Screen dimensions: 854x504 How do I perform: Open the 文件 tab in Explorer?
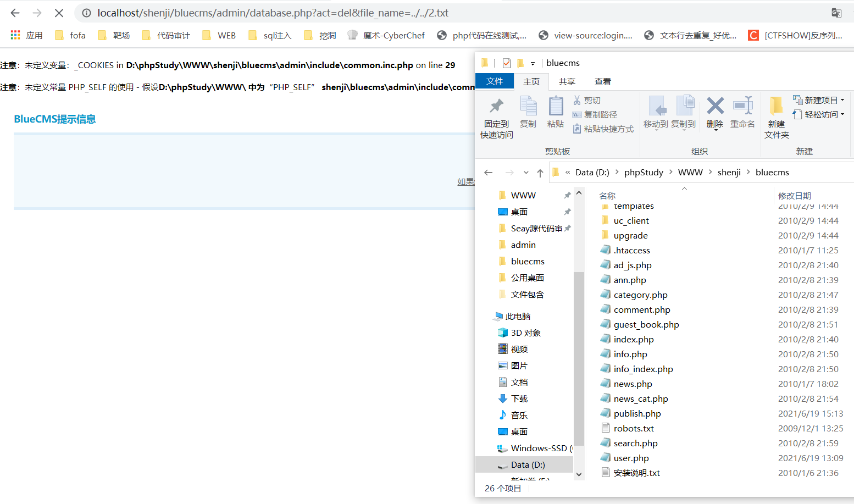[495, 81]
